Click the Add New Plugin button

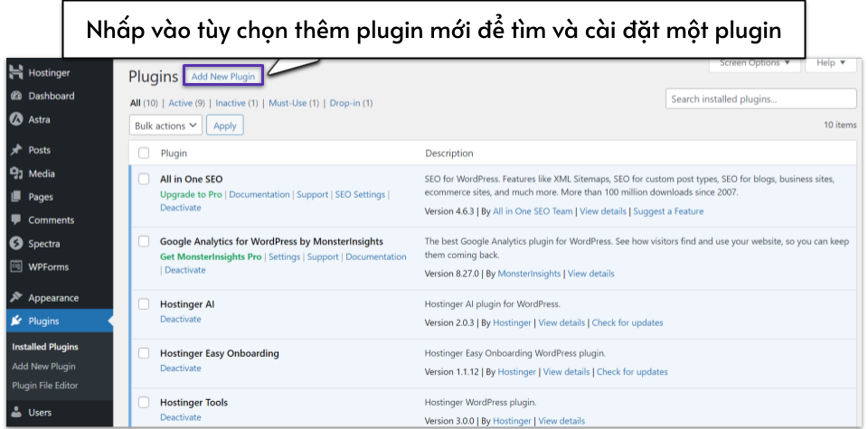point(222,77)
